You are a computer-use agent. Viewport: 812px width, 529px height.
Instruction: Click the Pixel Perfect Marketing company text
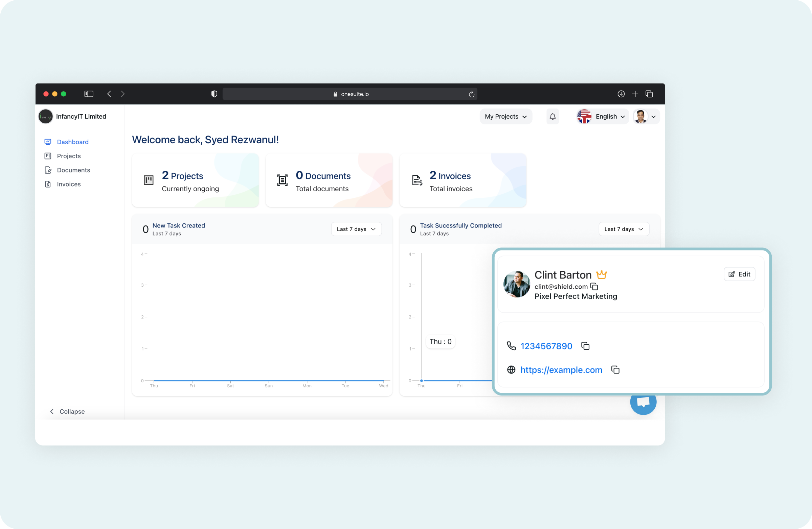(x=576, y=296)
